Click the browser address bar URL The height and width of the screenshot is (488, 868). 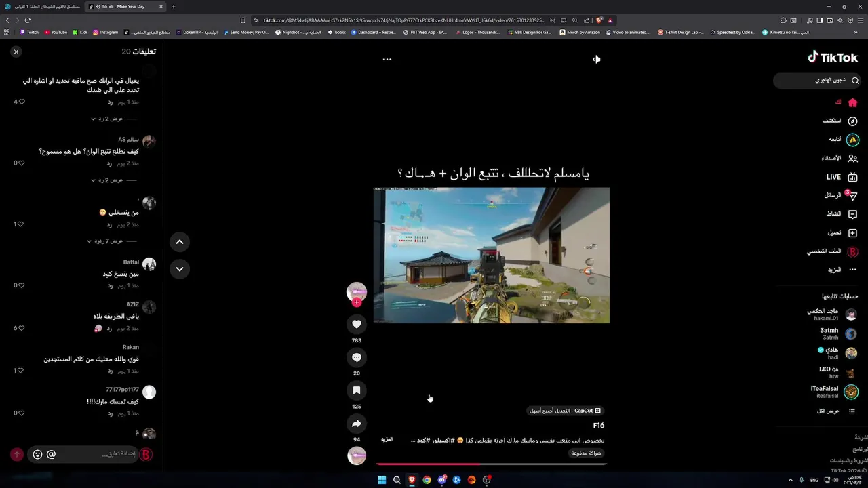(403, 20)
